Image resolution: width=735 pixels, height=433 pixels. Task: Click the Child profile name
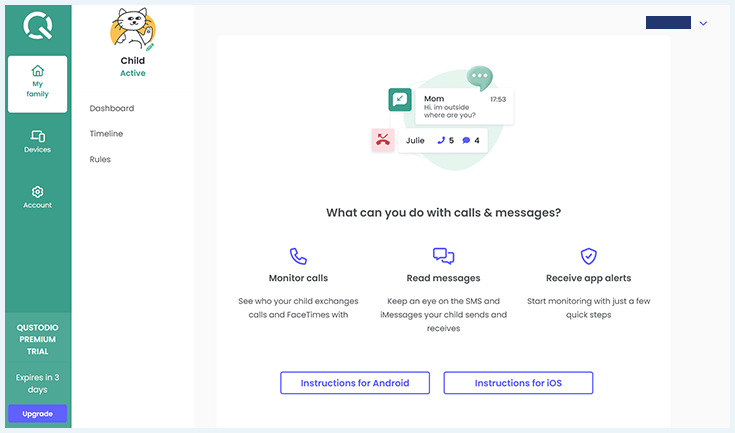133,60
